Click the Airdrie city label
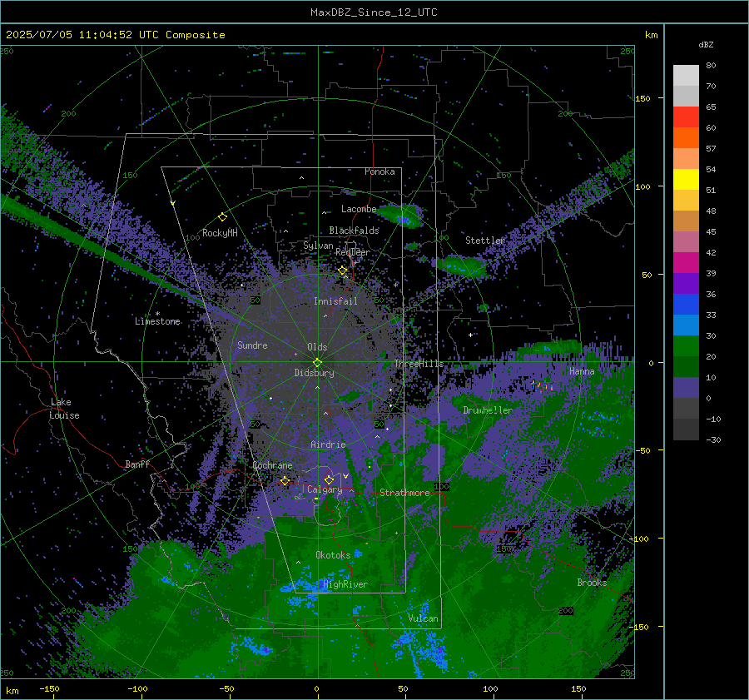 tap(328, 444)
